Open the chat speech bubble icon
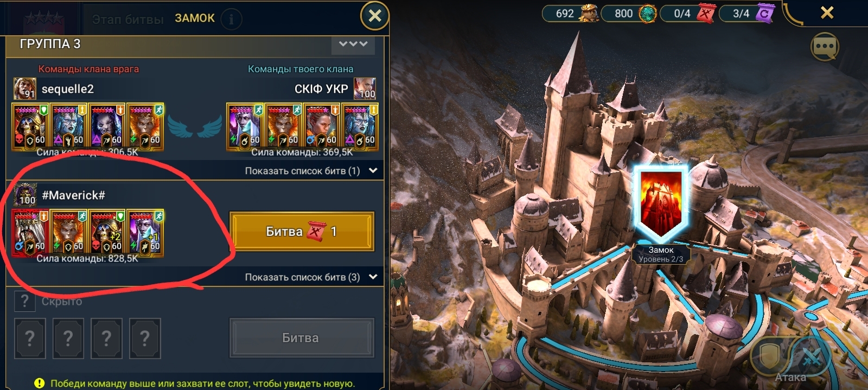The height and width of the screenshot is (390, 868). click(825, 47)
